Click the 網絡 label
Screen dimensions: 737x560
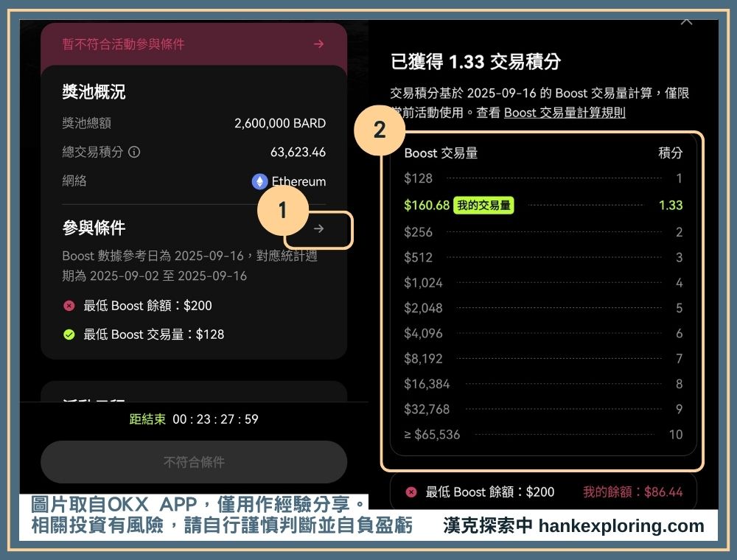click(74, 181)
